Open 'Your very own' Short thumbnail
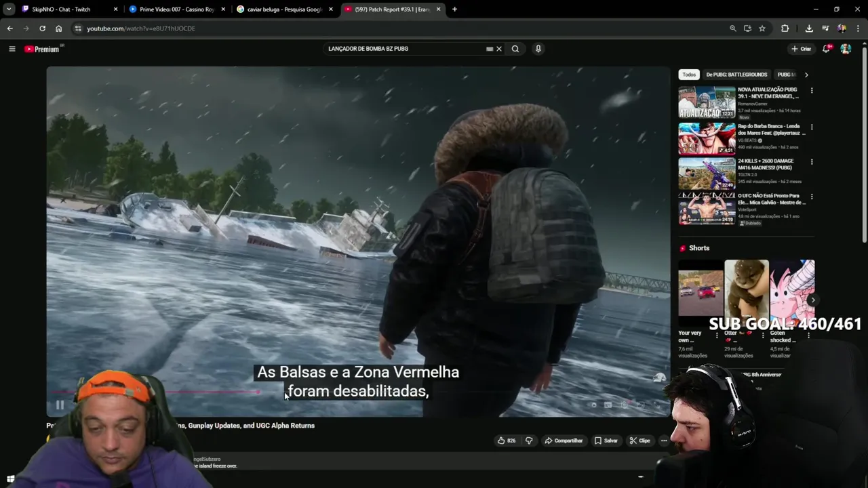 click(x=701, y=294)
